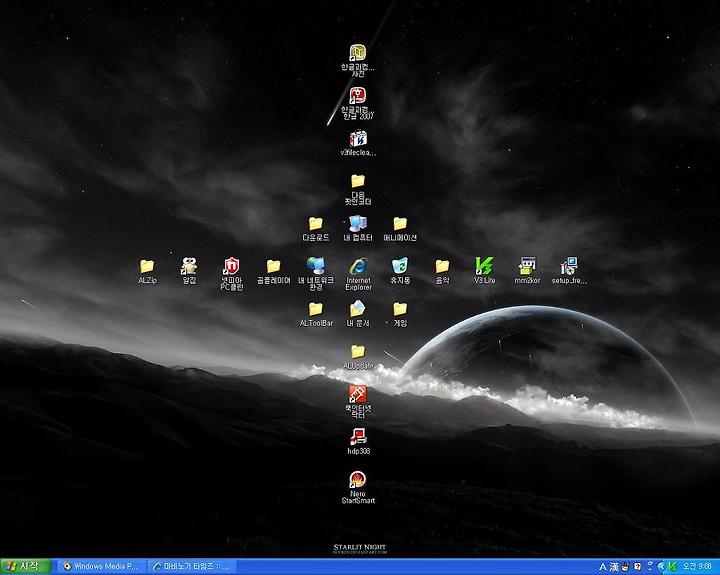Screen dimensions: 720x575
Task: Open the ALUpdate folder
Action: (358, 356)
